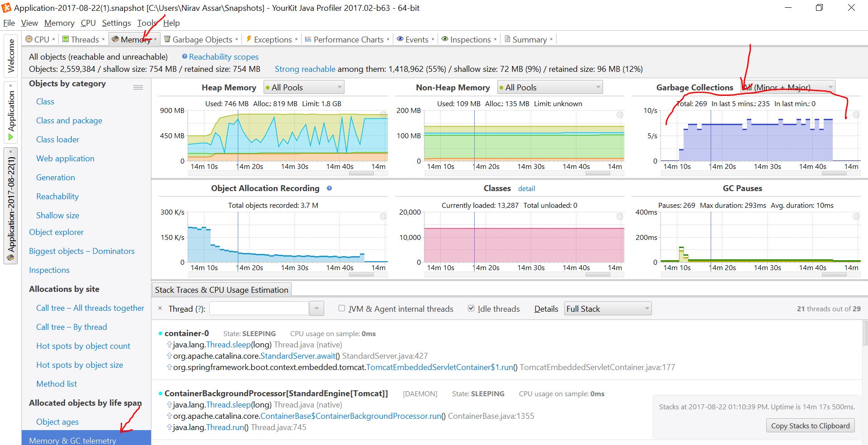Click the Events tab eye icon

click(400, 39)
